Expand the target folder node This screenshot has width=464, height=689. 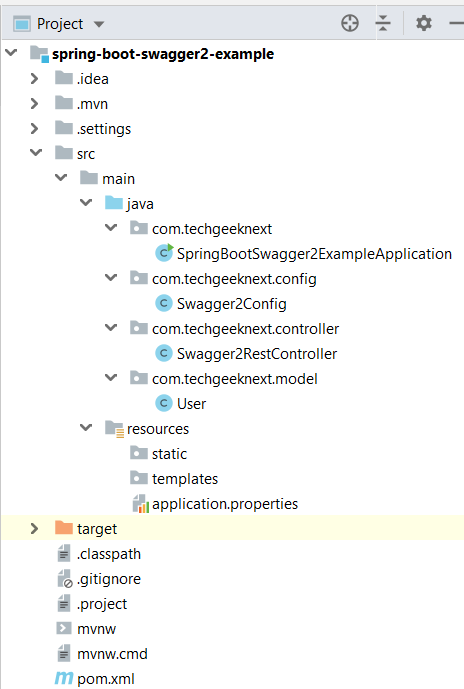point(34,528)
